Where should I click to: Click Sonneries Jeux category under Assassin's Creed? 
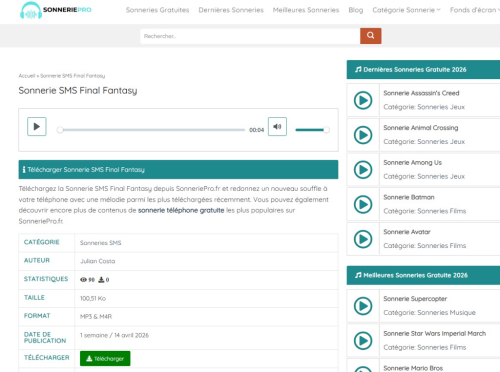[441, 107]
